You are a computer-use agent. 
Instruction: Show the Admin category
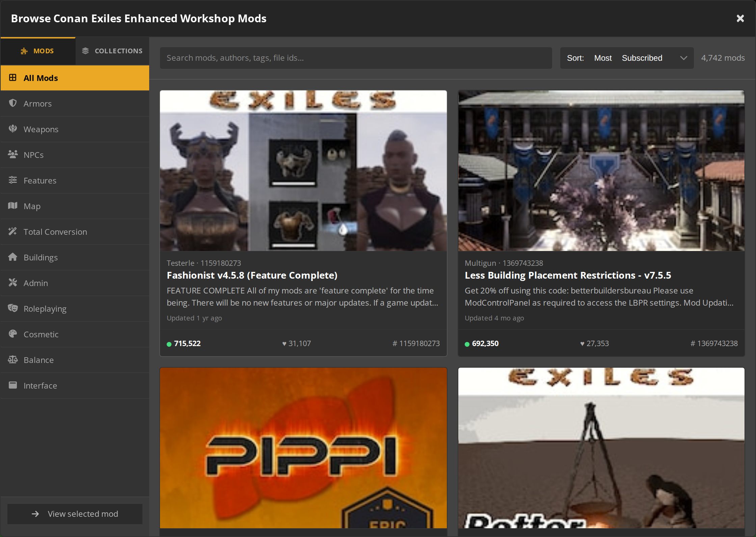[x=75, y=283]
